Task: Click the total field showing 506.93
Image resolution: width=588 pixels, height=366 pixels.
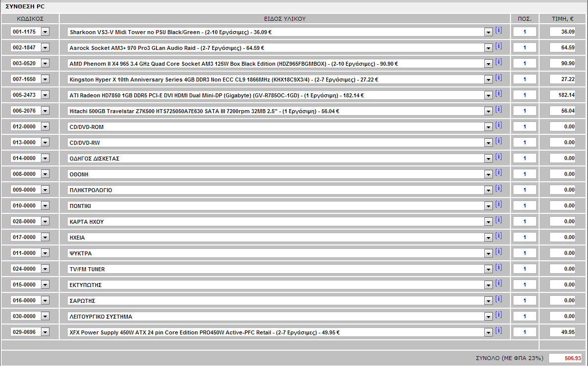Action: coord(565,358)
